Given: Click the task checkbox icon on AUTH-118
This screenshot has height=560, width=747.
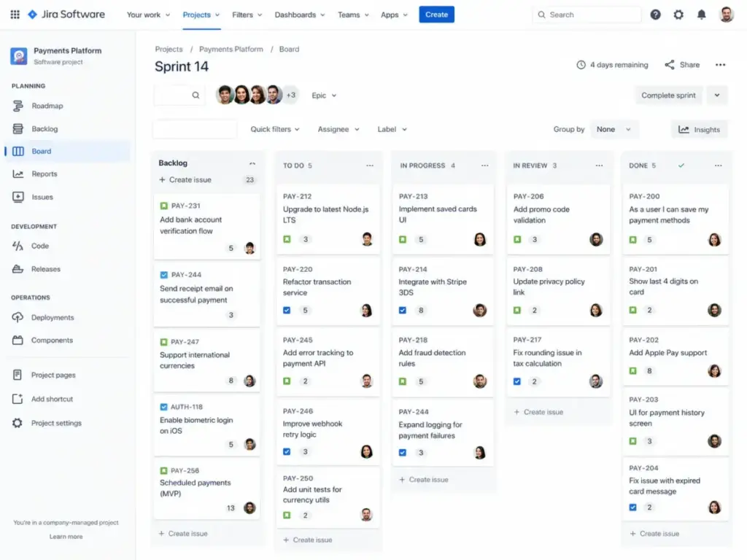Looking at the screenshot, I should (x=164, y=407).
